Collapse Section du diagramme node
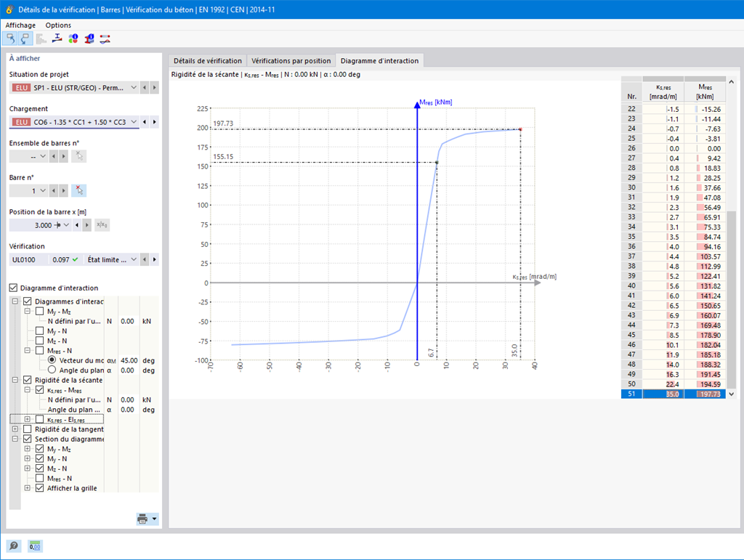Screen dimensions: 744x560 pos(15,439)
